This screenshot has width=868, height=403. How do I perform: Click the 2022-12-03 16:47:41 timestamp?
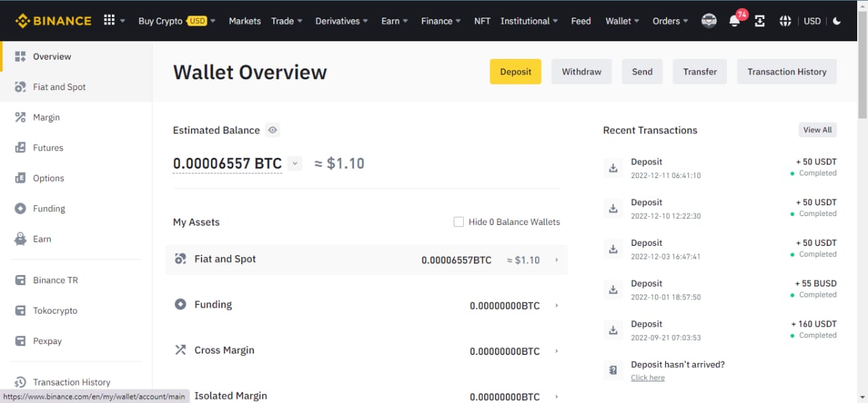click(x=666, y=257)
